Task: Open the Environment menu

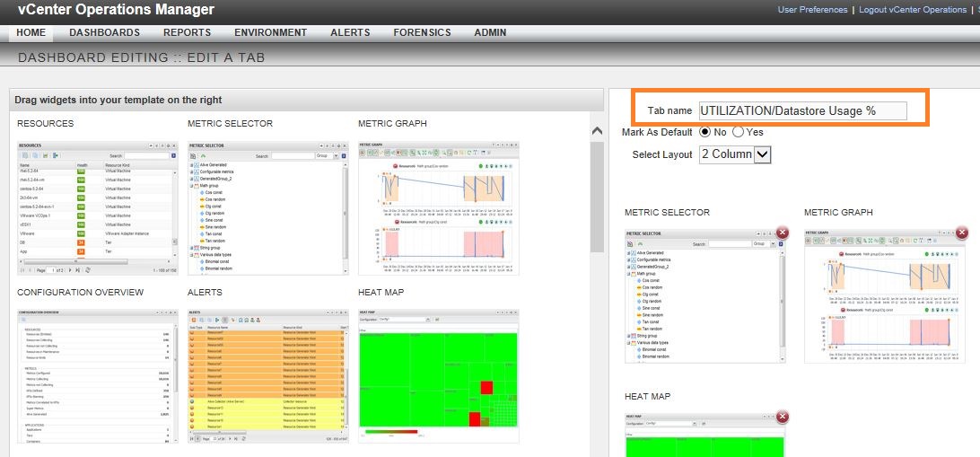Action: pyautogui.click(x=270, y=32)
